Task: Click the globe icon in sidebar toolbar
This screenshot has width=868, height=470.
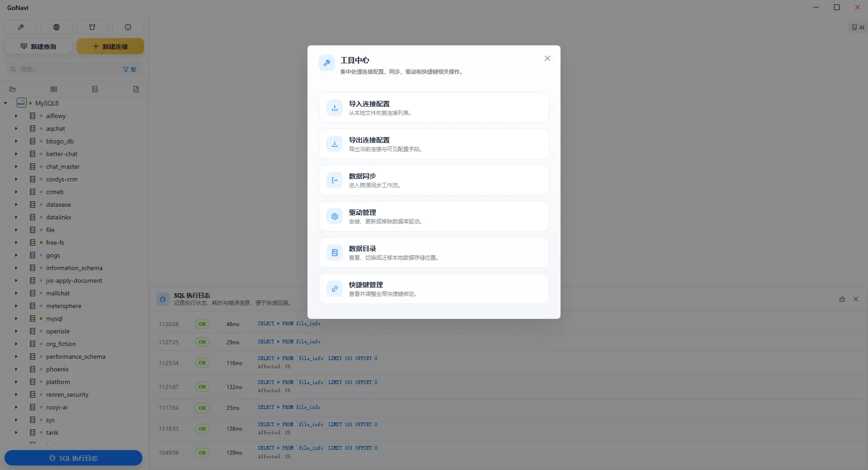Action: (x=57, y=27)
